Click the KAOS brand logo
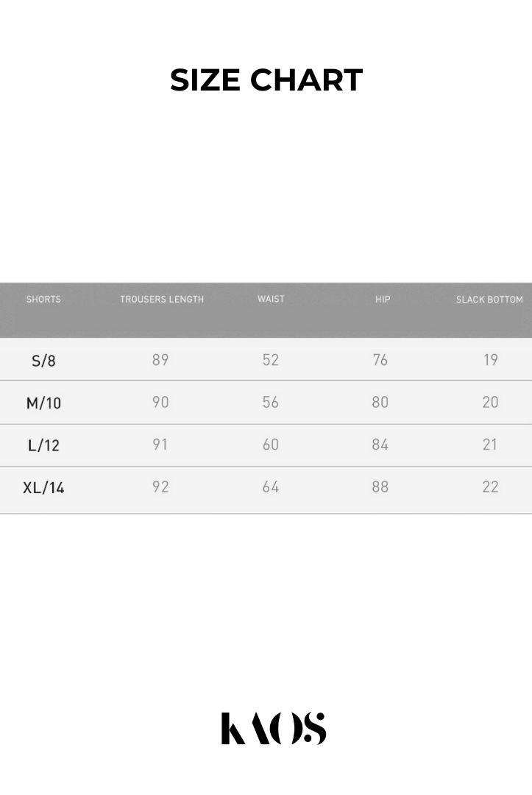Image resolution: width=532 pixels, height=795 pixels. pos(273,728)
